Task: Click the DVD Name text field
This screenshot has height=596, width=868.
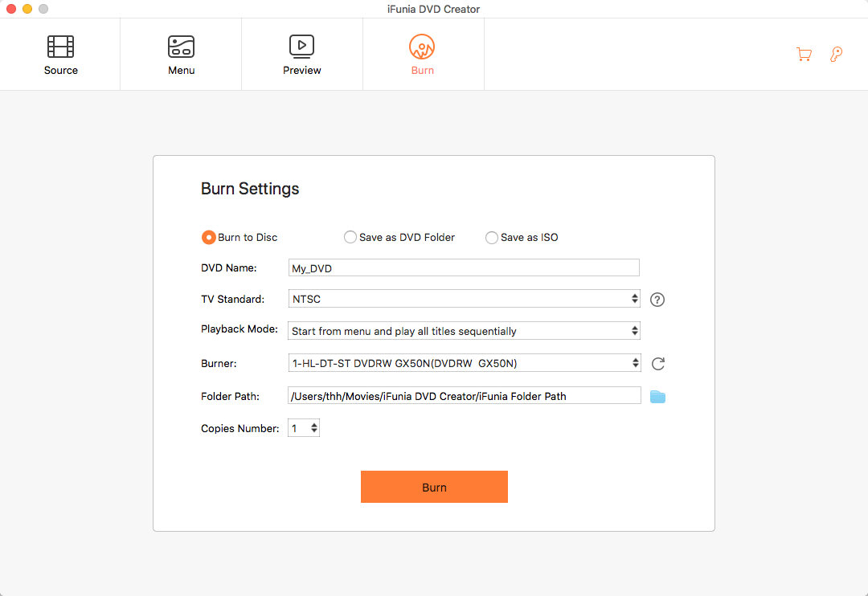Action: pos(464,268)
